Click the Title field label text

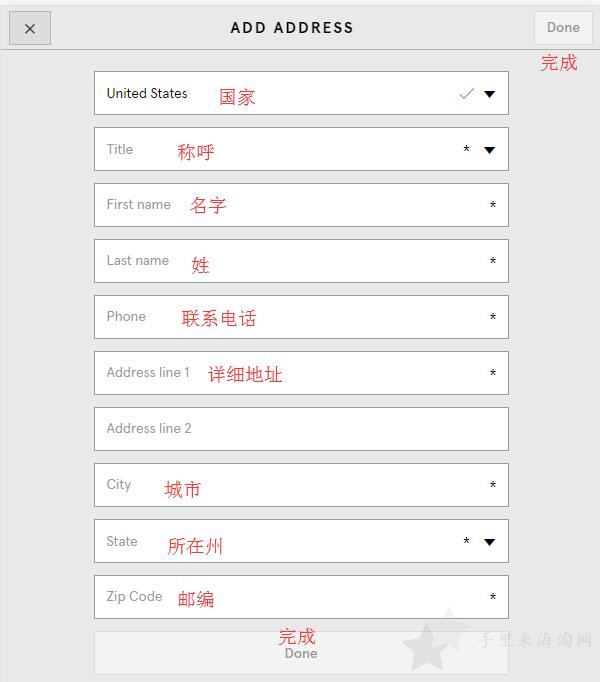point(120,149)
